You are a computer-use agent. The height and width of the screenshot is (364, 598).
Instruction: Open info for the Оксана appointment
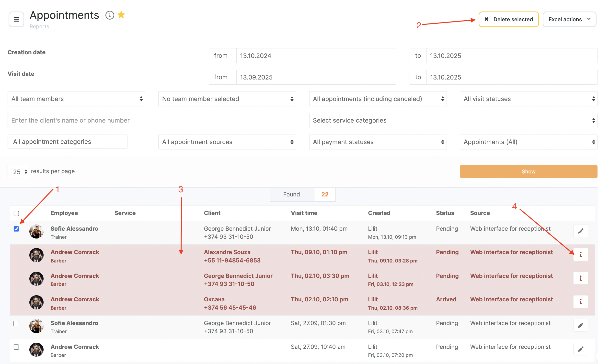coord(580,302)
